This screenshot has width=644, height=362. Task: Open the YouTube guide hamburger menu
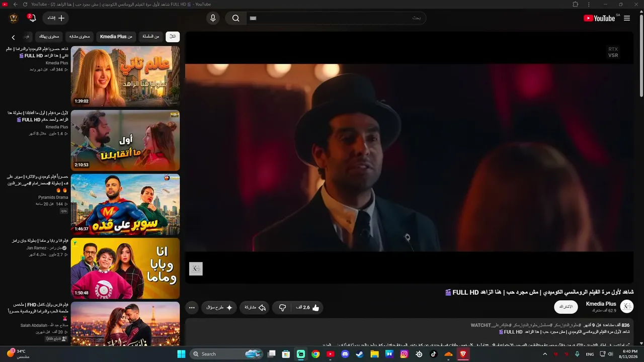(627, 18)
